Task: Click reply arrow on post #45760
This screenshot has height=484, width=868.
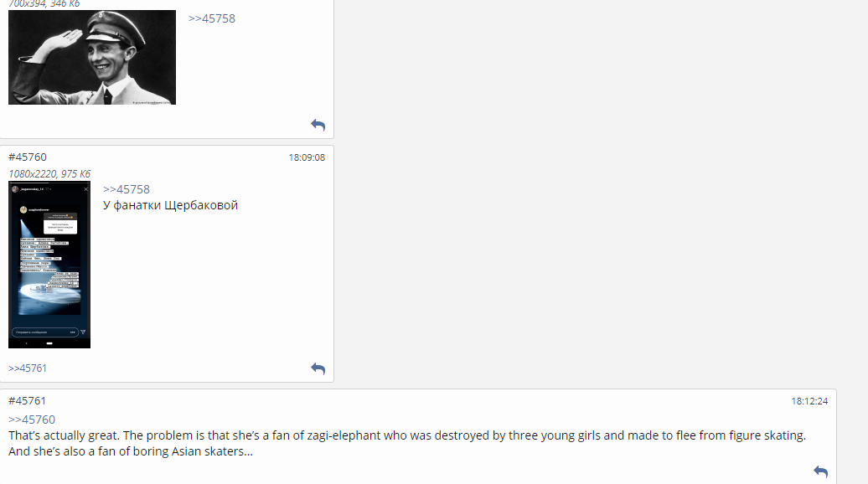Action: 318,368
